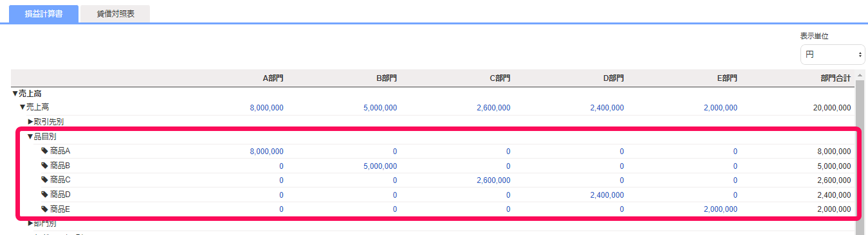Screen dimensions: 868x235
Task: Click the tag icon next to 商品D
Action: click(44, 195)
